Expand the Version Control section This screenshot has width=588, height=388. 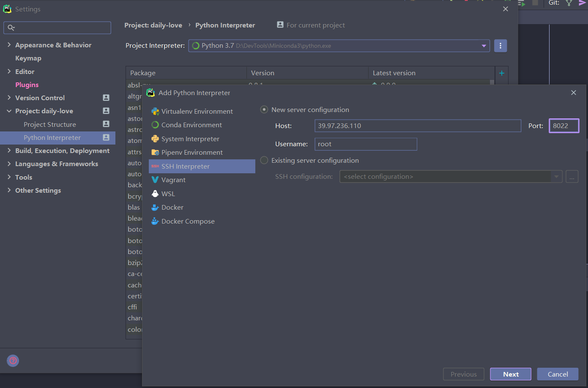click(9, 98)
